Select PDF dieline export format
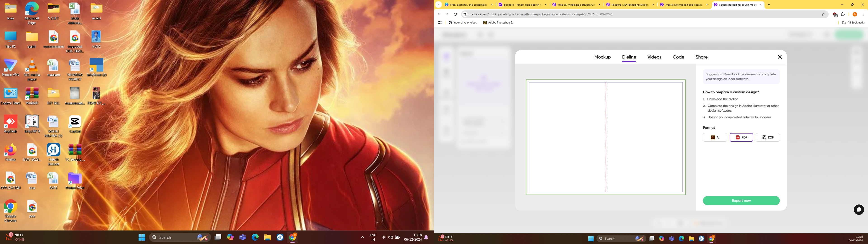 click(741, 138)
